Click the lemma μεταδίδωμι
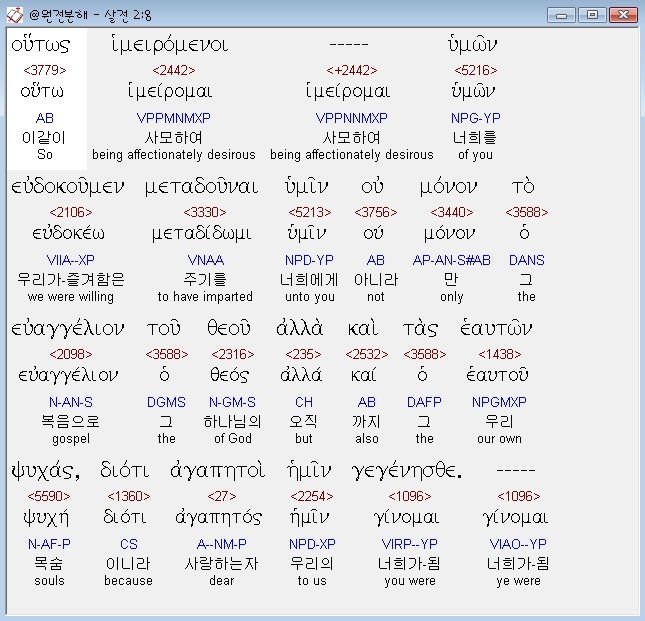The image size is (645, 621). [202, 234]
